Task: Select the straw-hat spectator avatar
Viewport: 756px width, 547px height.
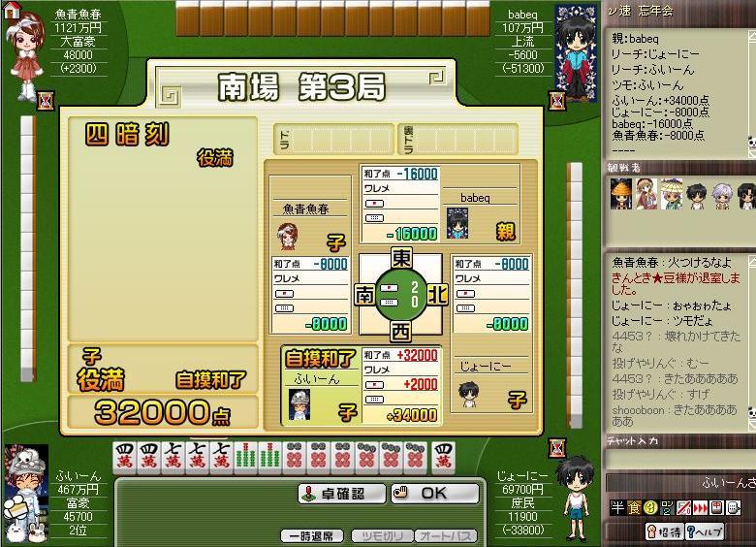Action: pos(670,194)
